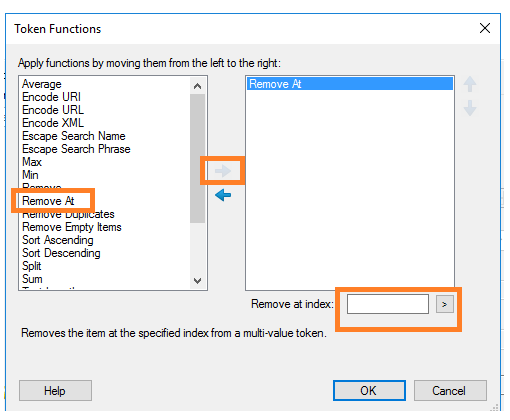510x420 pixels.
Task: Select Remove At in the available functions
Action: (x=48, y=201)
